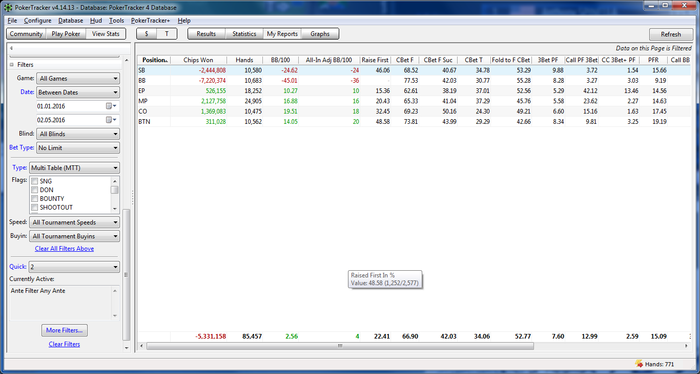Open the Configure menu
Screen dimensions: 700x374
(x=38, y=21)
